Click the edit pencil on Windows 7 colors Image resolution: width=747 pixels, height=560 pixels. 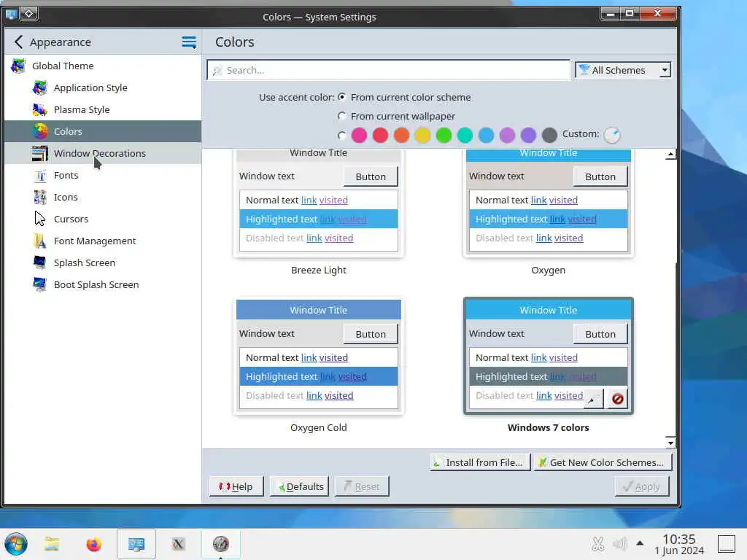pyautogui.click(x=592, y=399)
